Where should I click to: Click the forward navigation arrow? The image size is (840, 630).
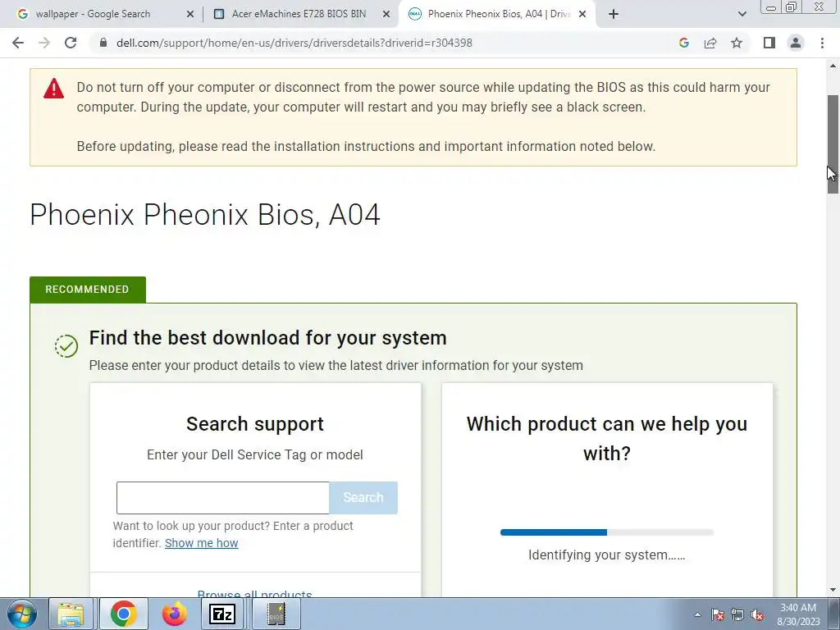(x=44, y=43)
